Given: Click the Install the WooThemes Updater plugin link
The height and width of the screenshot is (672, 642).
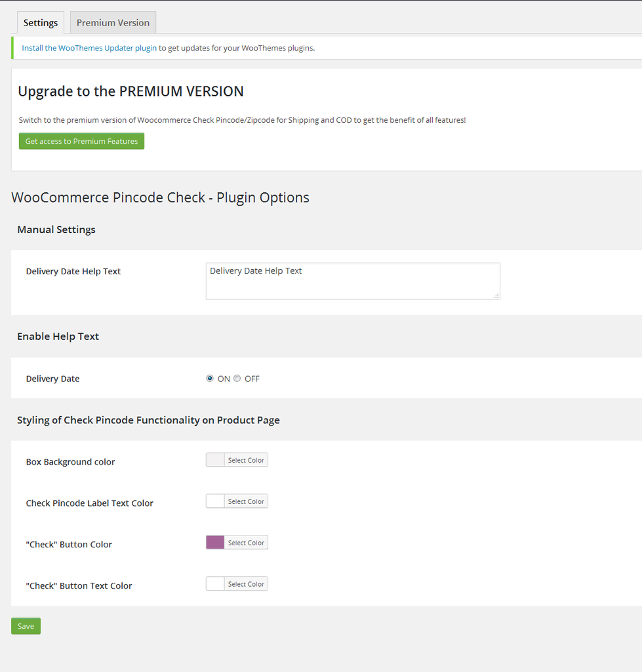Looking at the screenshot, I should point(89,47).
